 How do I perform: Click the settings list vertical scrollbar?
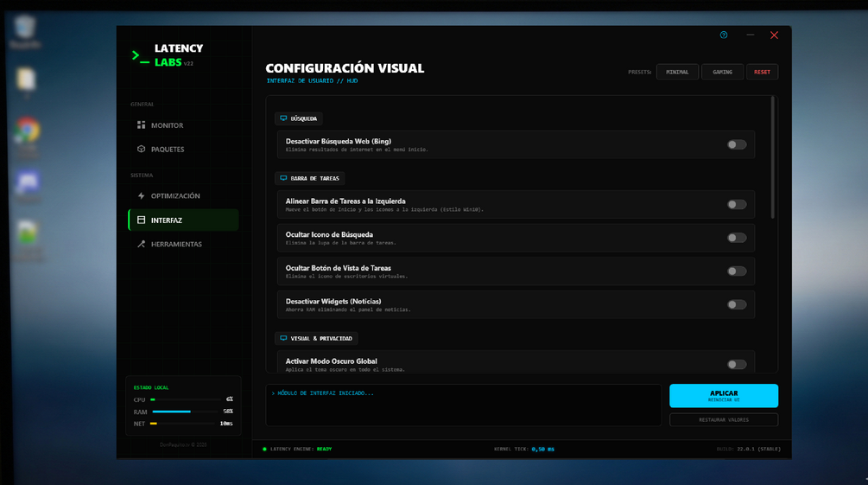(773, 157)
